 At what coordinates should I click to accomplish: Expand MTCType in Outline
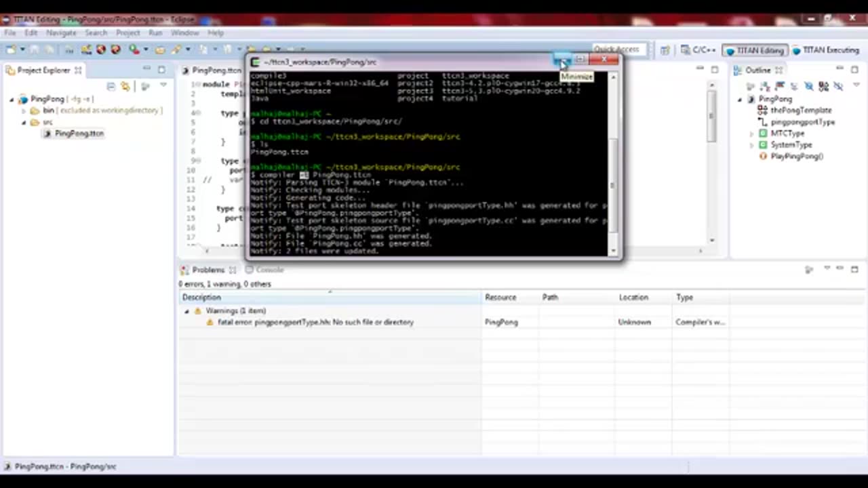(751, 134)
